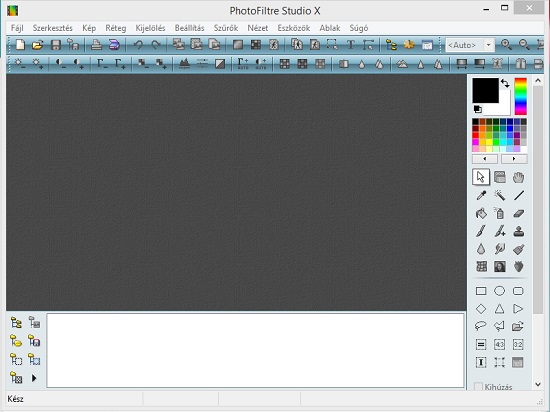
Task: Open the <Auto> zoom dropdown
Action: click(x=488, y=45)
